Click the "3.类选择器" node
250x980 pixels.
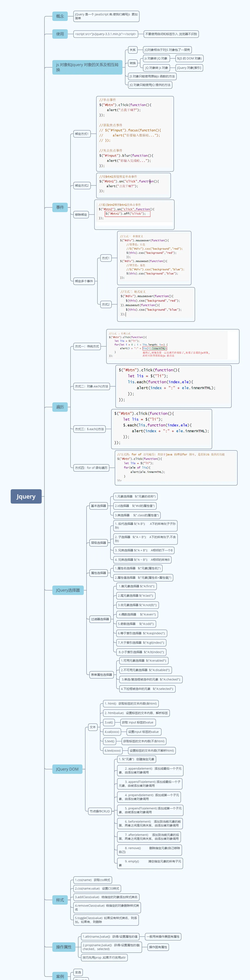(137, 515)
